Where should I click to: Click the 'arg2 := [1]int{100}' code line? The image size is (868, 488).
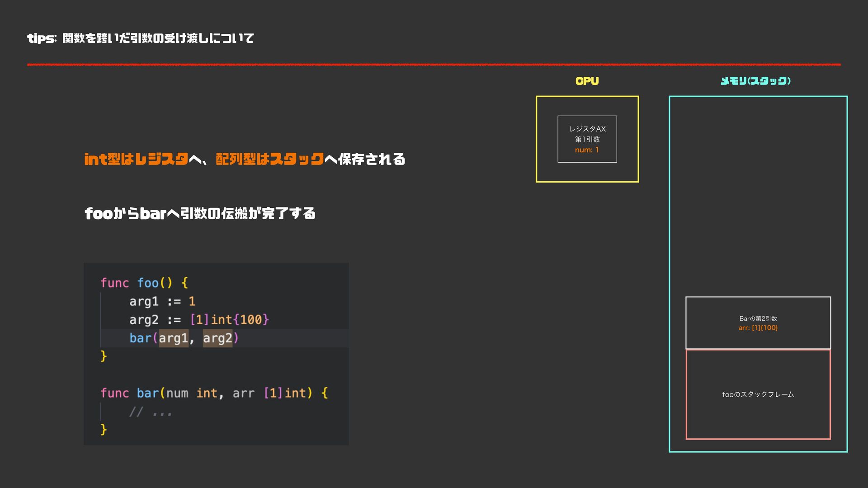(x=199, y=320)
